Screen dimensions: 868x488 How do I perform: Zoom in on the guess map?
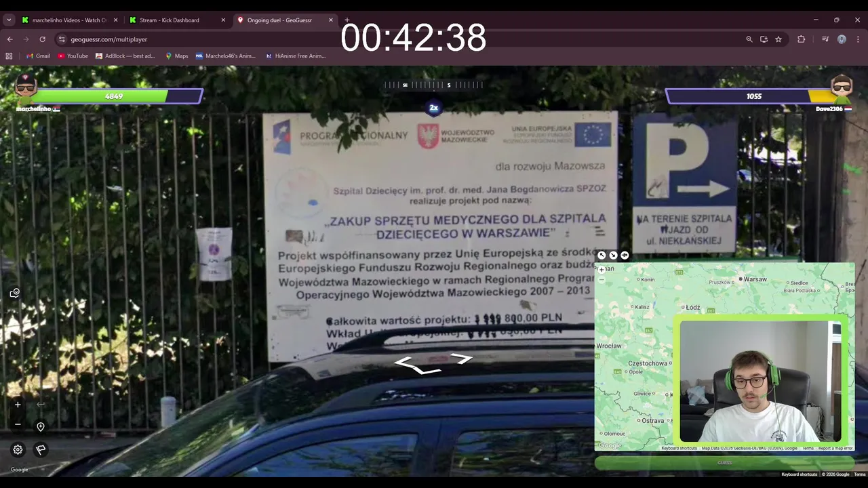(601, 270)
